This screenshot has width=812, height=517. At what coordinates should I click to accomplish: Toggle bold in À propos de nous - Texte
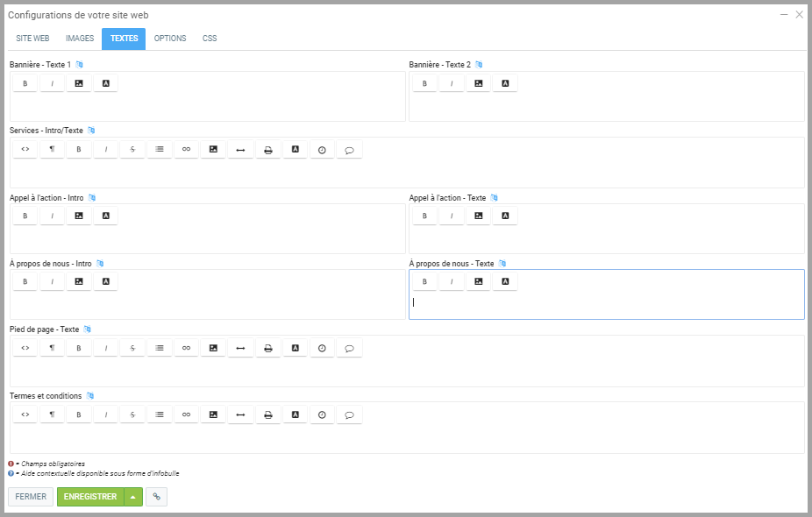tap(425, 282)
